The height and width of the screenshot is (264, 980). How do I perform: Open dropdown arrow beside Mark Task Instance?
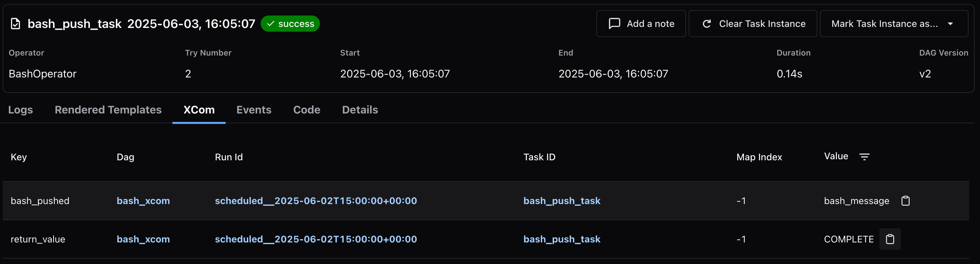click(x=950, y=24)
